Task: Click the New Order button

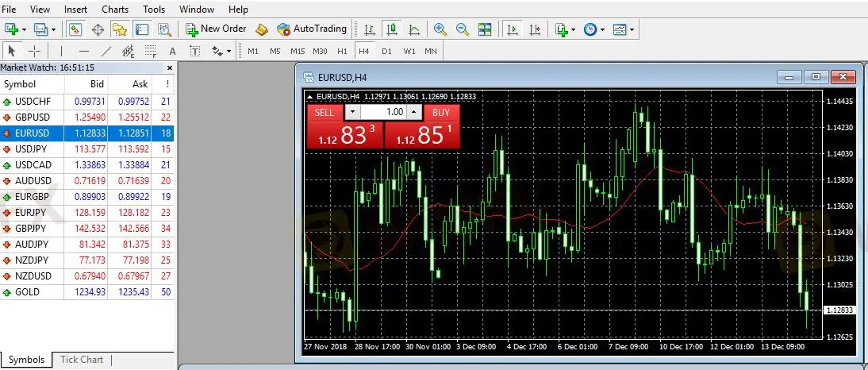Action: (216, 29)
